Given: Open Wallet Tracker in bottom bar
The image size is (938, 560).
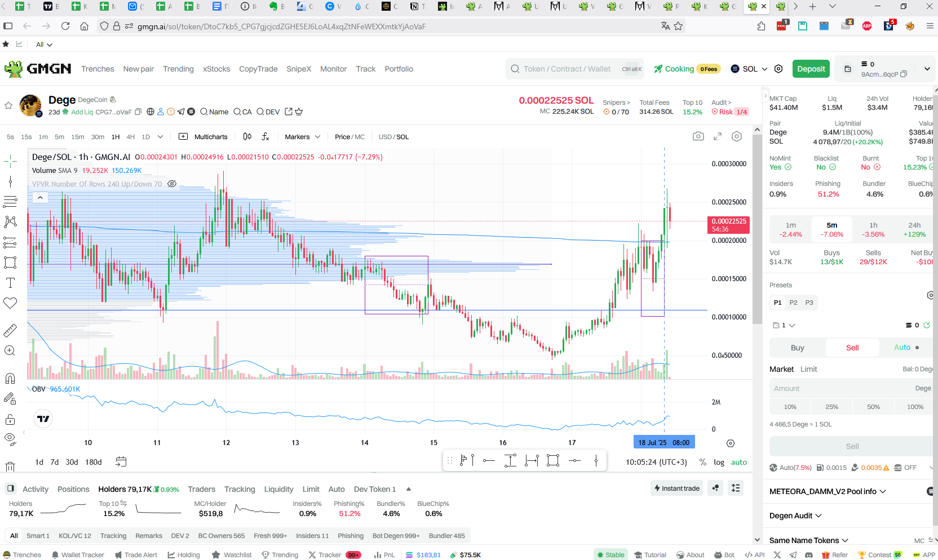Looking at the screenshot, I should (x=78, y=555).
